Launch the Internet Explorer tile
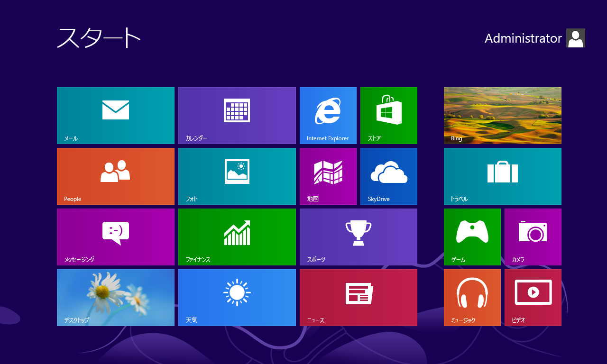607x364 pixels. 328,116
